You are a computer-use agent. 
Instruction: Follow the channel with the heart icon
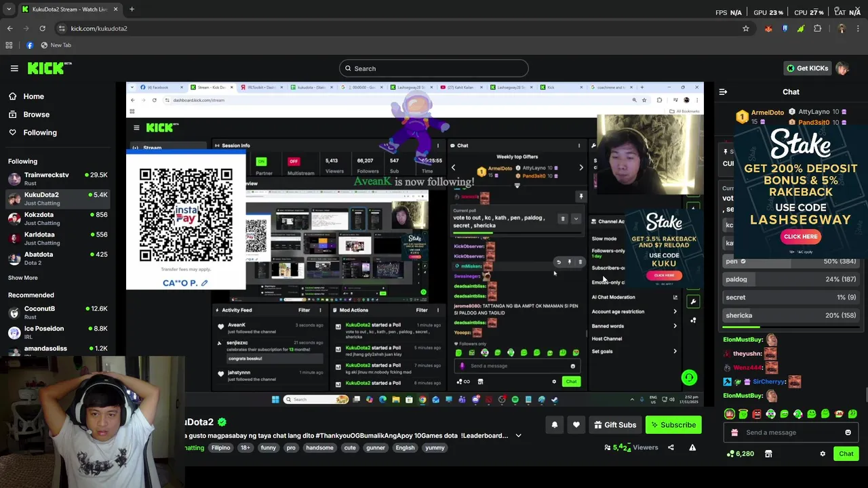coord(576,425)
